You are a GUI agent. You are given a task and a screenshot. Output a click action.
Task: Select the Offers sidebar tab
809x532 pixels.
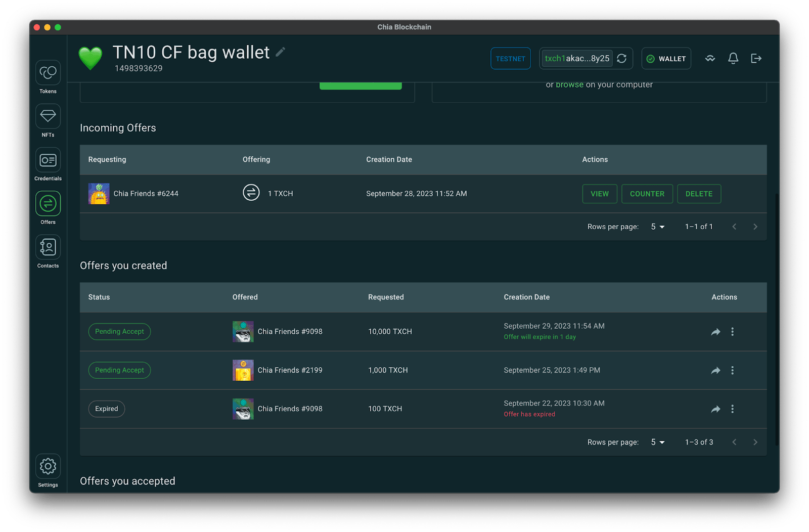[x=48, y=204]
